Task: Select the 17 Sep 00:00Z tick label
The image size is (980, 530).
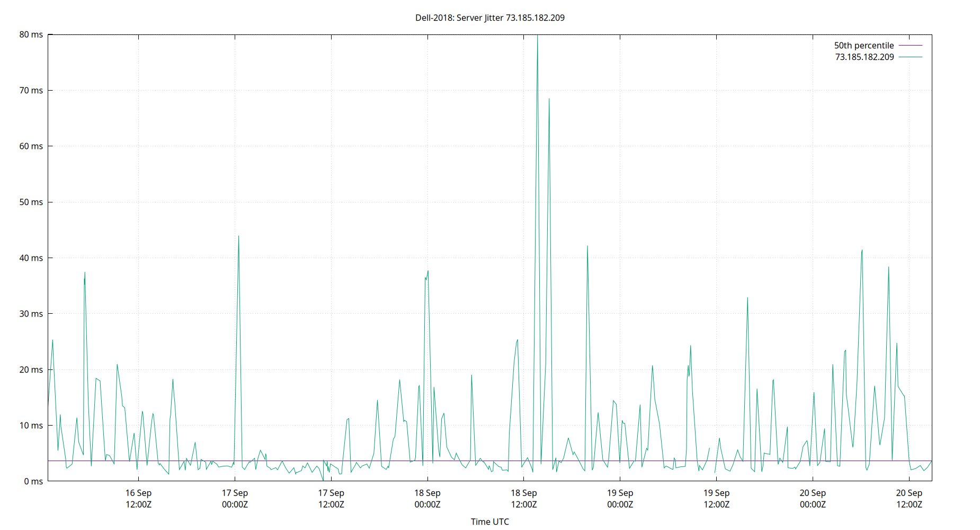Action: 235,498
